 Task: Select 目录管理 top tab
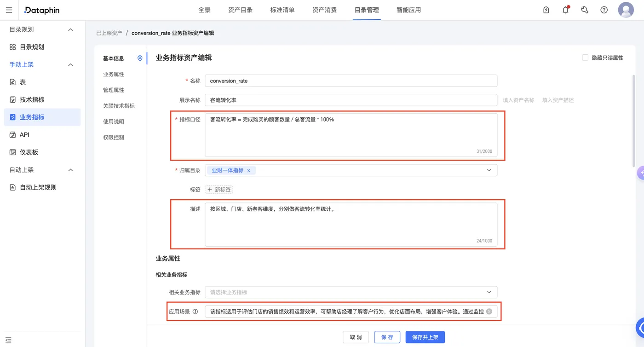(367, 10)
